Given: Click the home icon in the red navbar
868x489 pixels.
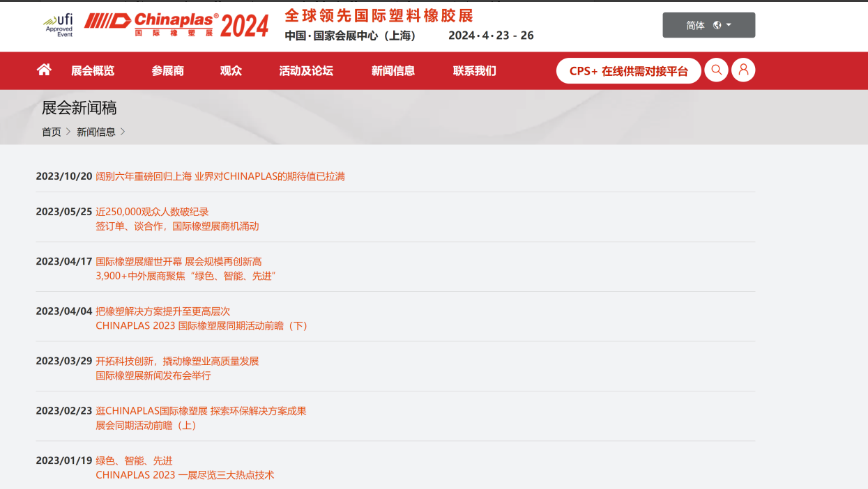Looking at the screenshot, I should point(44,70).
